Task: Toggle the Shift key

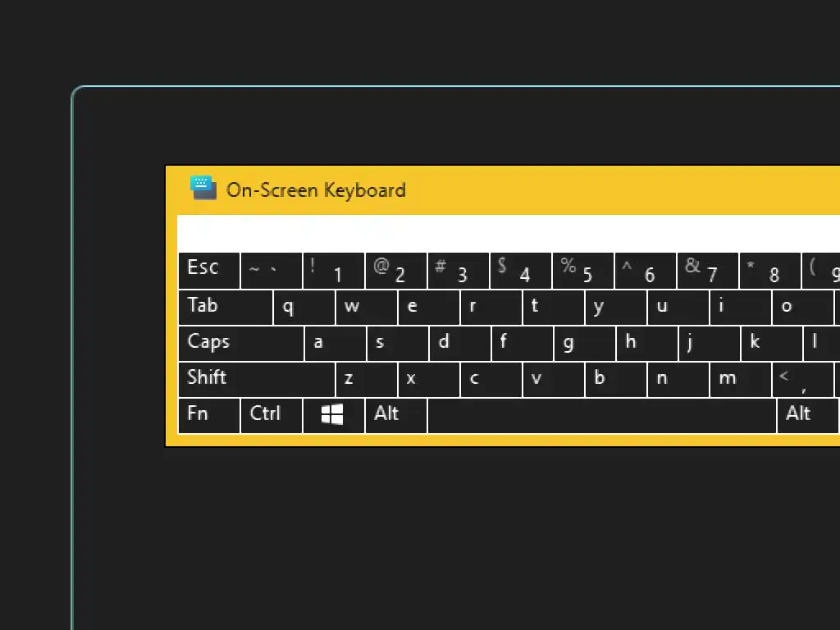Action: (x=257, y=380)
